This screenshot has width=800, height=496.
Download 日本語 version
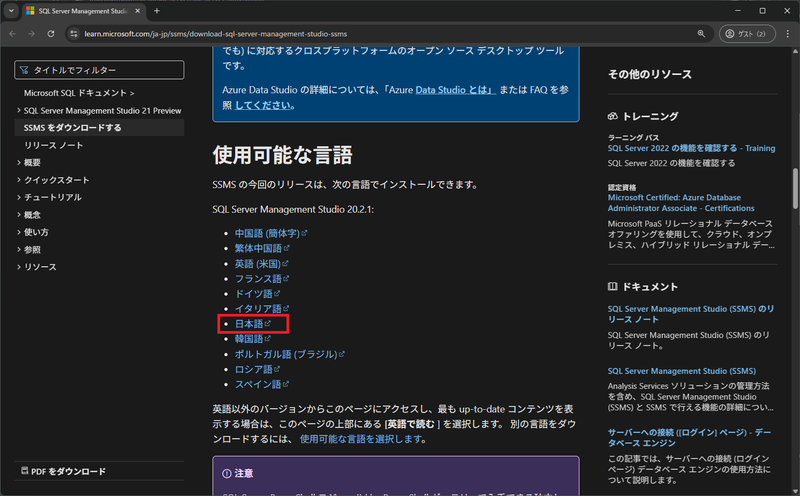tap(253, 324)
